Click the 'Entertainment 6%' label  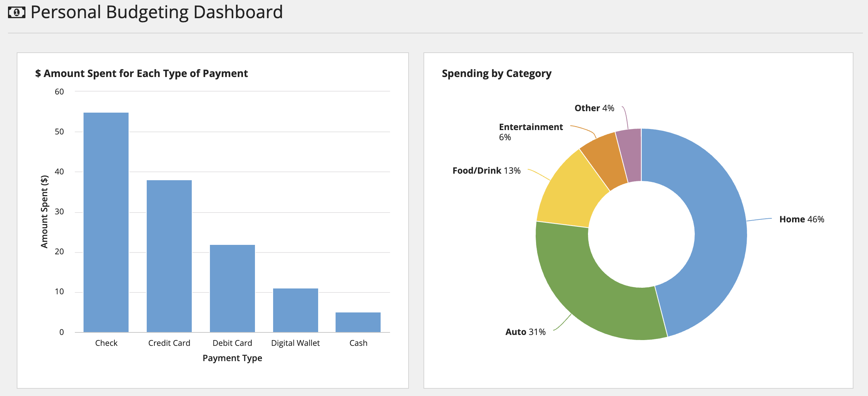[x=531, y=132]
